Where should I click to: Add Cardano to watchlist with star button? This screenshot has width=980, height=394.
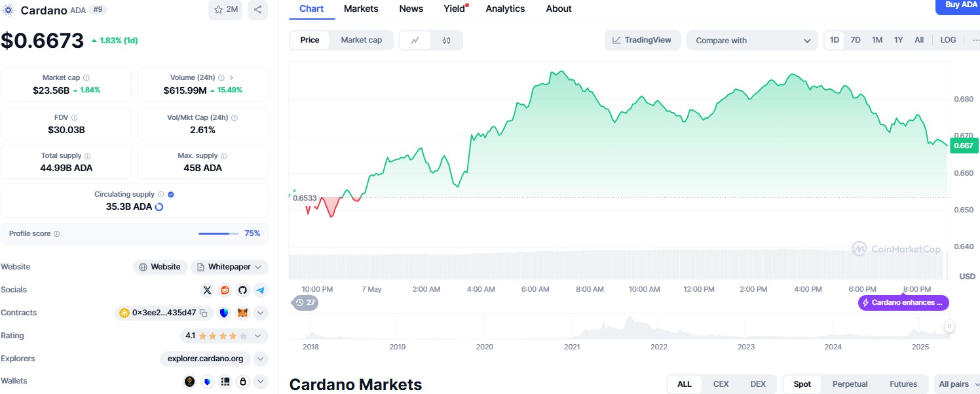click(225, 10)
